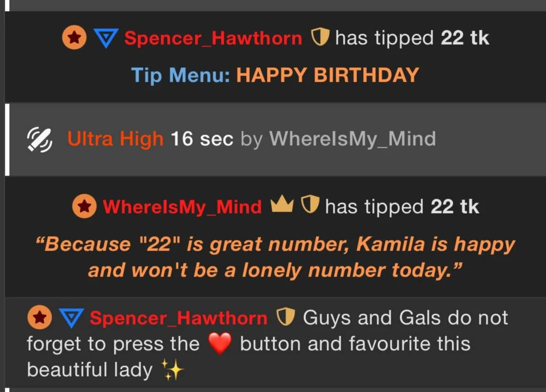Click the shield badge next to the crown
The width and height of the screenshot is (546, 392).
click(x=310, y=204)
